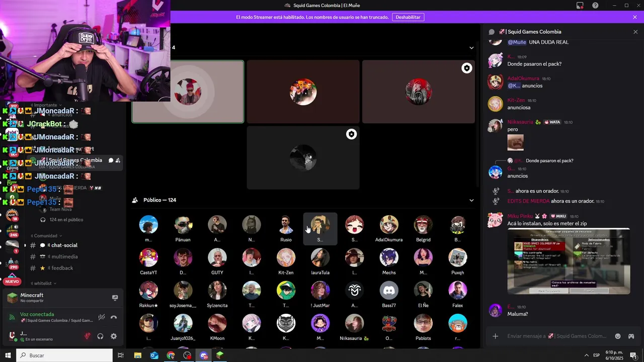The width and height of the screenshot is (644, 362).
Task: Open Juanjo1026_'s audience avatar
Action: [183, 323]
